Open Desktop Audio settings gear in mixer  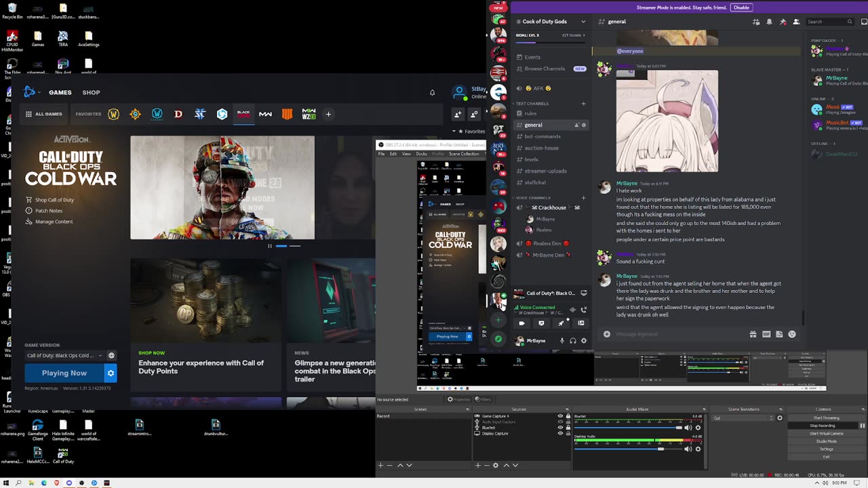click(x=698, y=449)
